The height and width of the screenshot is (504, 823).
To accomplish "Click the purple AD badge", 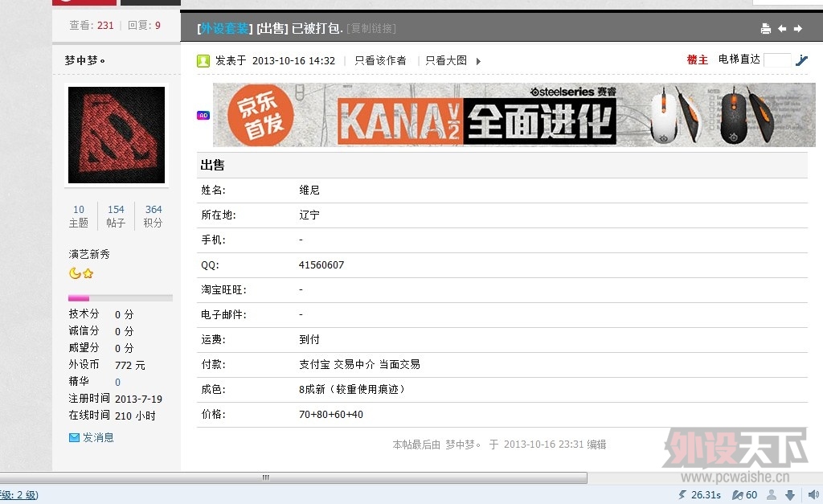I will (203, 116).
